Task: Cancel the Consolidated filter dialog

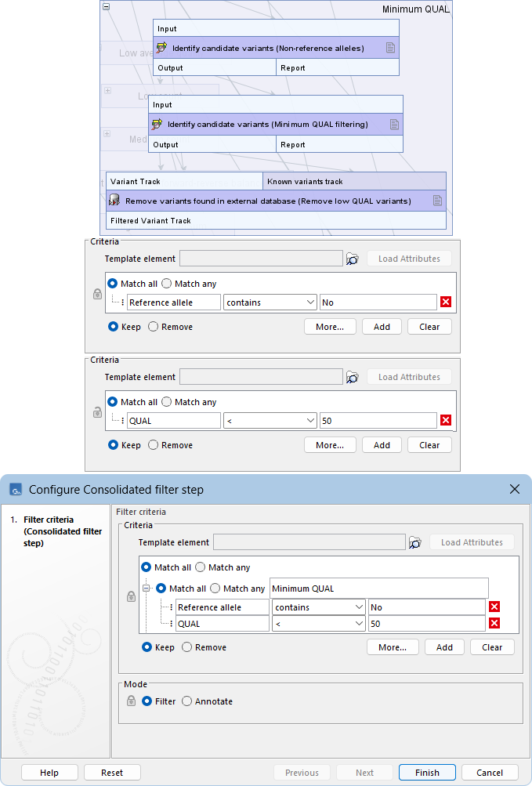Action: coord(490,773)
